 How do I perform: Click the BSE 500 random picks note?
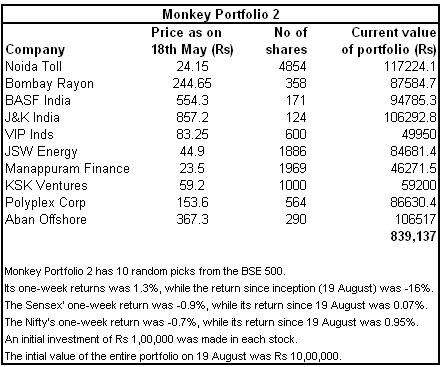click(x=145, y=271)
